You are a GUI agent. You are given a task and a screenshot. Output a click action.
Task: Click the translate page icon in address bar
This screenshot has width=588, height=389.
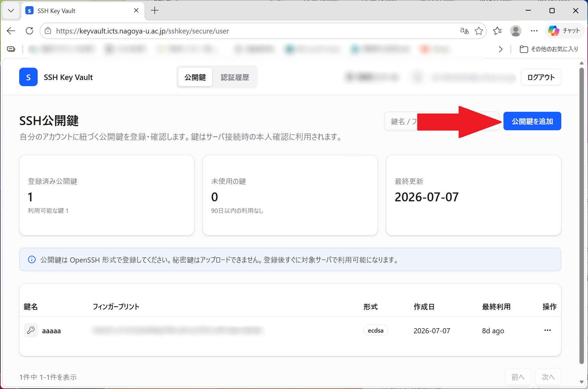(x=464, y=31)
